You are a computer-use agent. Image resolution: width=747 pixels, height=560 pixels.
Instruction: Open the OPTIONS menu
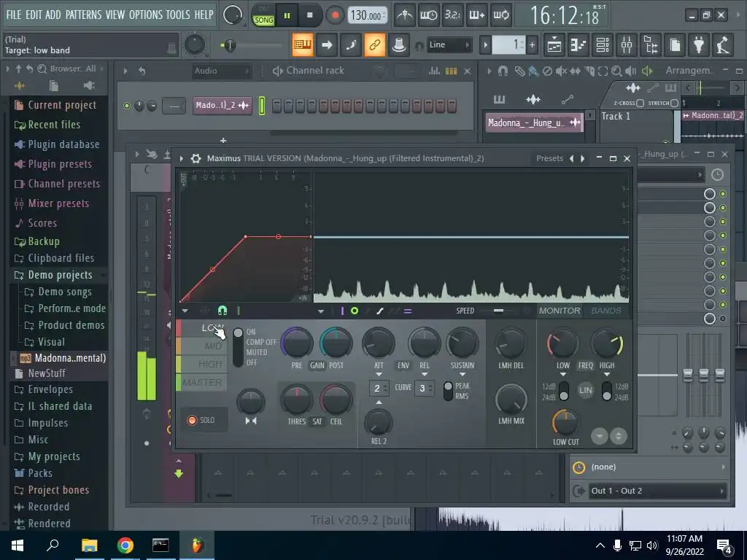147,15
